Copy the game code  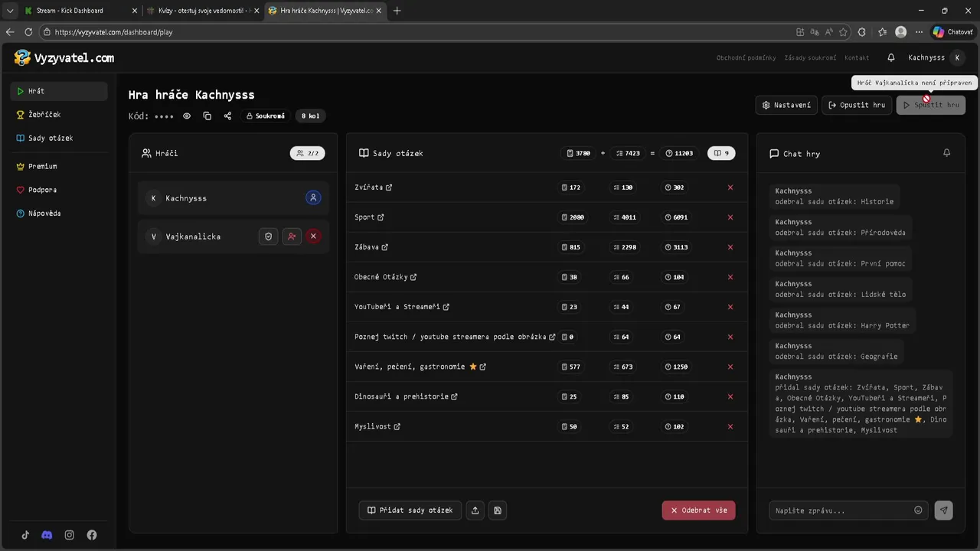click(207, 116)
